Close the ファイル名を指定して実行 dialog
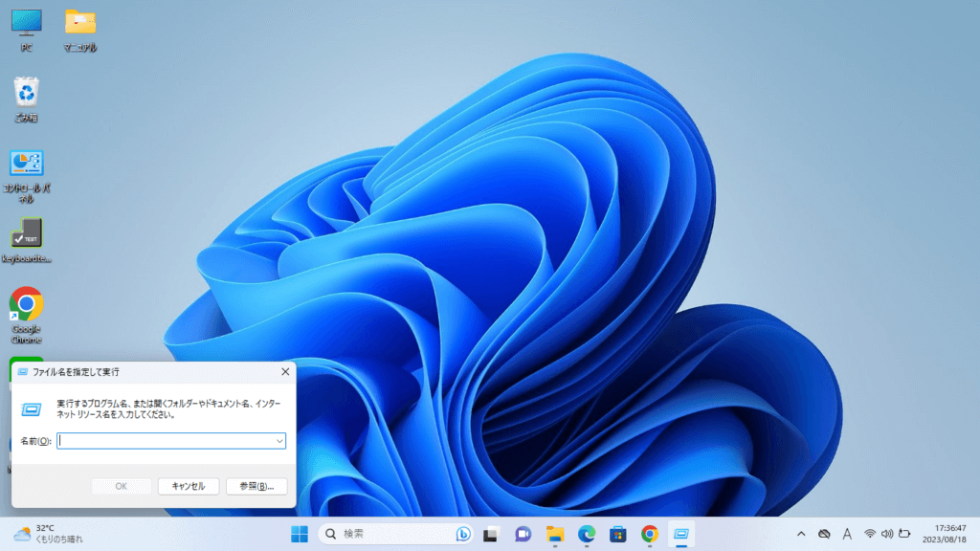This screenshot has height=551, width=980. click(x=285, y=371)
